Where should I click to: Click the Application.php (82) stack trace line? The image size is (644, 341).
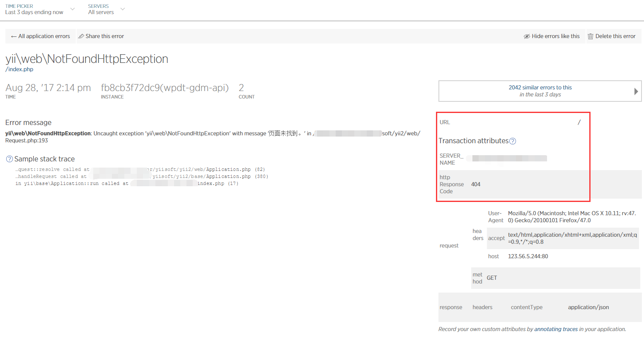140,170
